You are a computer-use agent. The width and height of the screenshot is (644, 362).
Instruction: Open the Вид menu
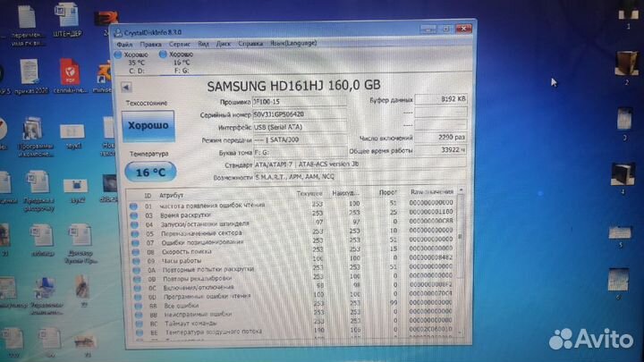click(x=203, y=44)
